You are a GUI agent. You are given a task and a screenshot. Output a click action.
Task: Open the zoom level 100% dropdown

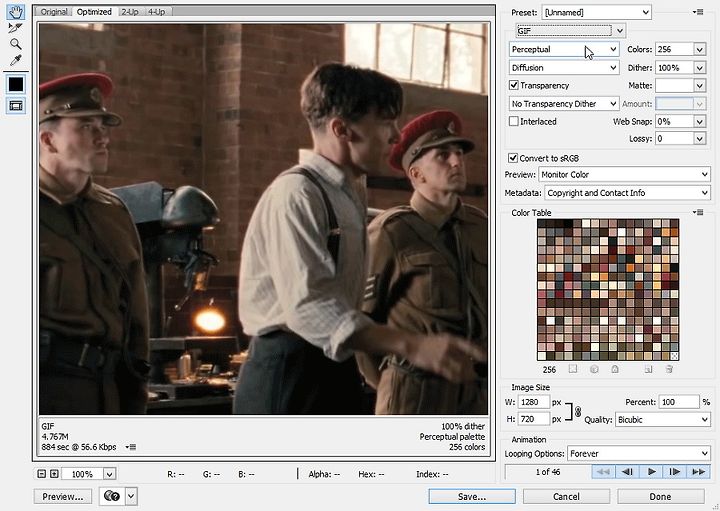pyautogui.click(x=109, y=473)
